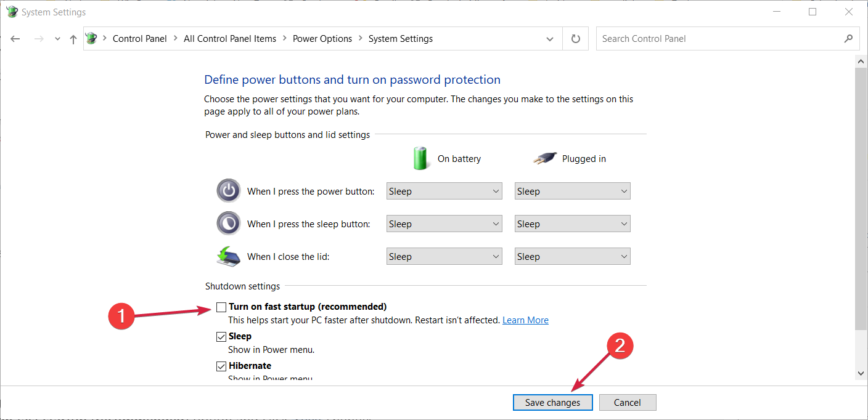Go to Power Options breadcrumb

pos(322,39)
